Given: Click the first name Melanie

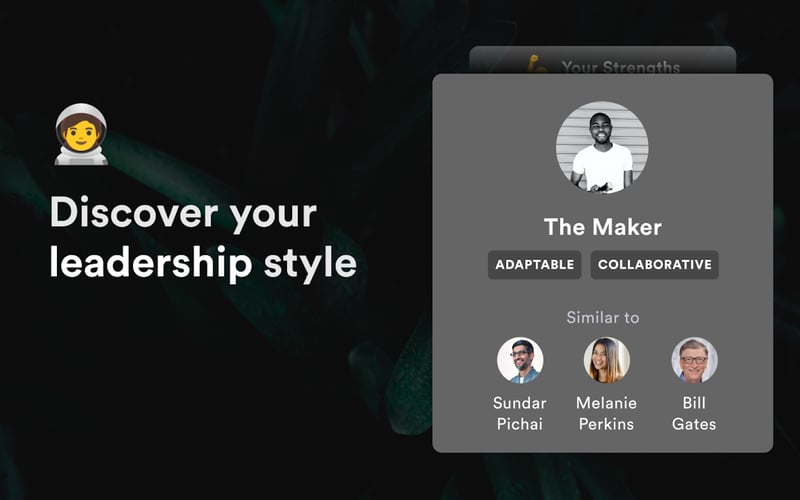Looking at the screenshot, I should (606, 403).
